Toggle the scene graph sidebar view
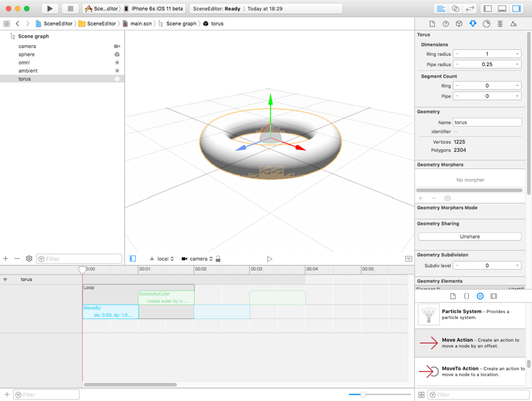Image resolution: width=532 pixels, height=401 pixels. tap(132, 258)
